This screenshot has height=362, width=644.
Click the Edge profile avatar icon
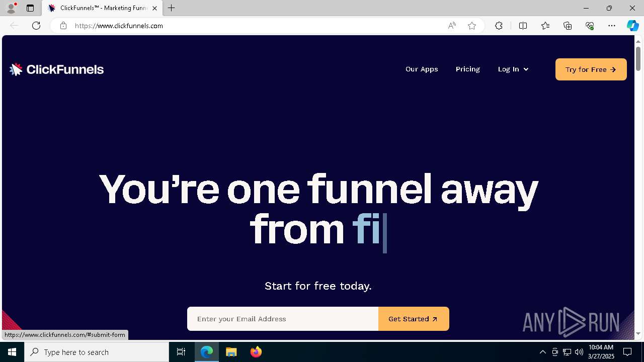(11, 8)
